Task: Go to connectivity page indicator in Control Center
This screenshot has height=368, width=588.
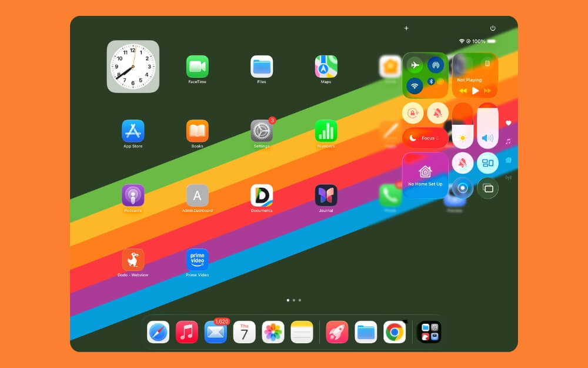Action: click(x=509, y=178)
